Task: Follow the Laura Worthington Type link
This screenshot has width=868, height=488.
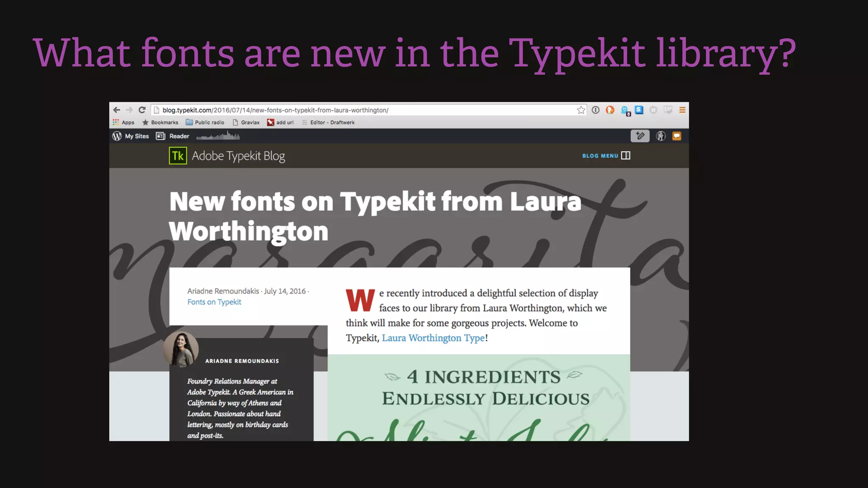Action: [x=433, y=338]
